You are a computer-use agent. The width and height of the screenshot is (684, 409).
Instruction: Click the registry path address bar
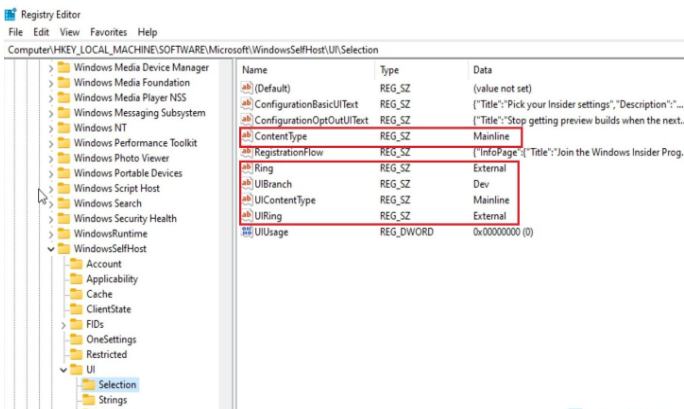tap(345, 50)
